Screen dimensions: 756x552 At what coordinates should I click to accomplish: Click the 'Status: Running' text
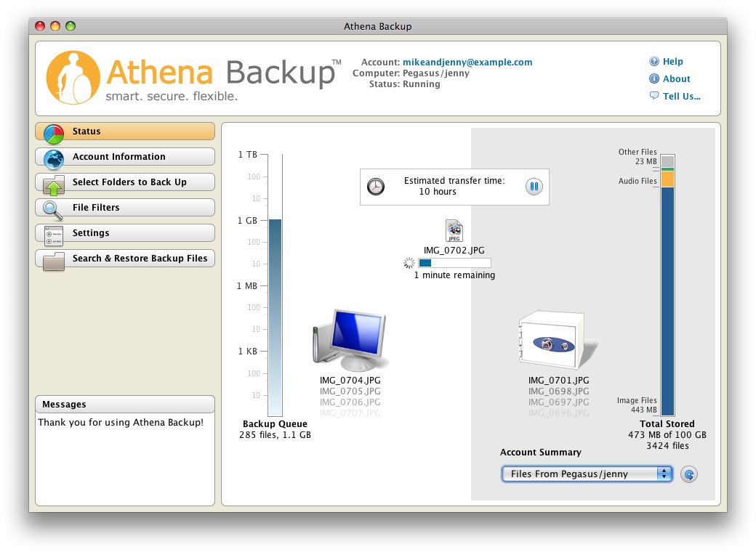coord(404,84)
